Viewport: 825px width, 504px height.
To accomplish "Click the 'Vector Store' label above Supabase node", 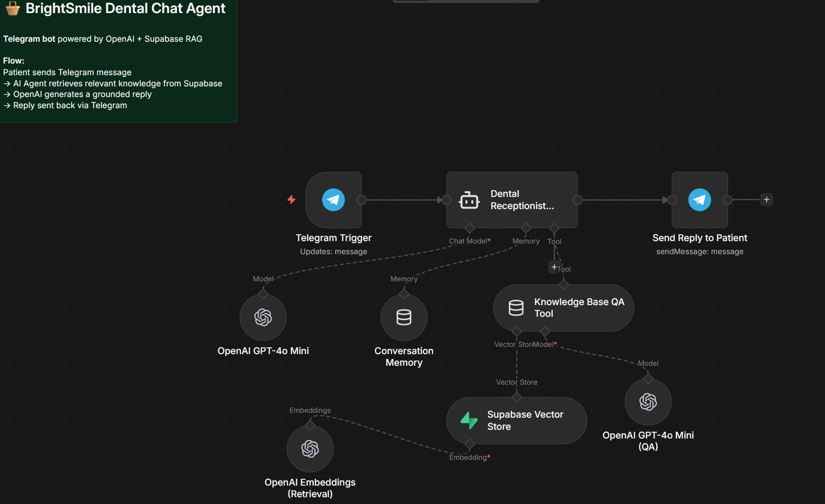I will 517,382.
